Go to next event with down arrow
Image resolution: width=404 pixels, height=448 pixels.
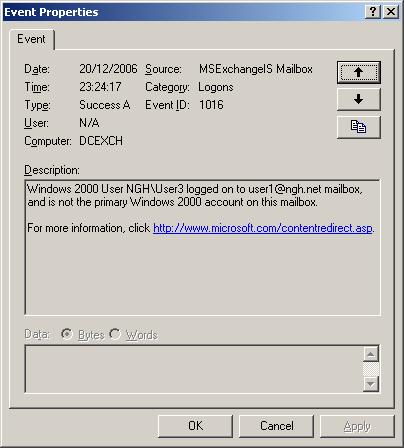358,99
